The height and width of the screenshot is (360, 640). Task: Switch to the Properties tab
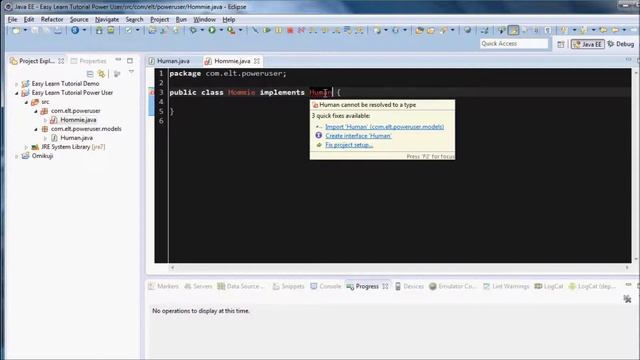click(x=89, y=61)
